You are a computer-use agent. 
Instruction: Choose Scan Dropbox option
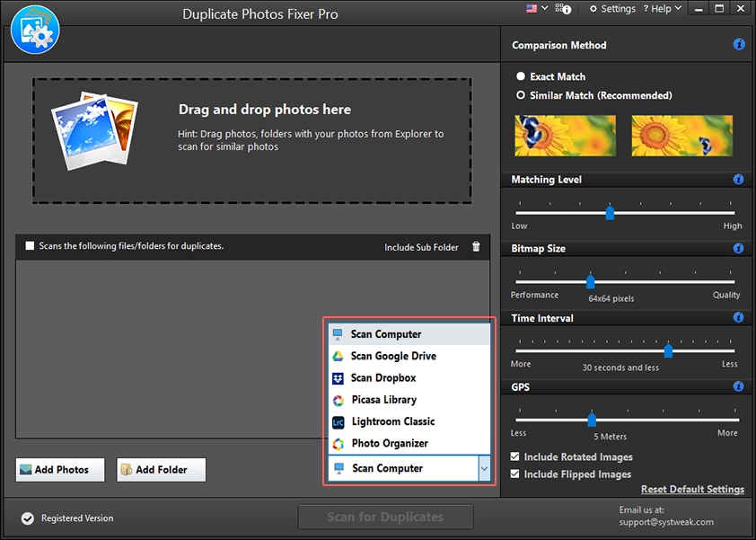coord(409,378)
